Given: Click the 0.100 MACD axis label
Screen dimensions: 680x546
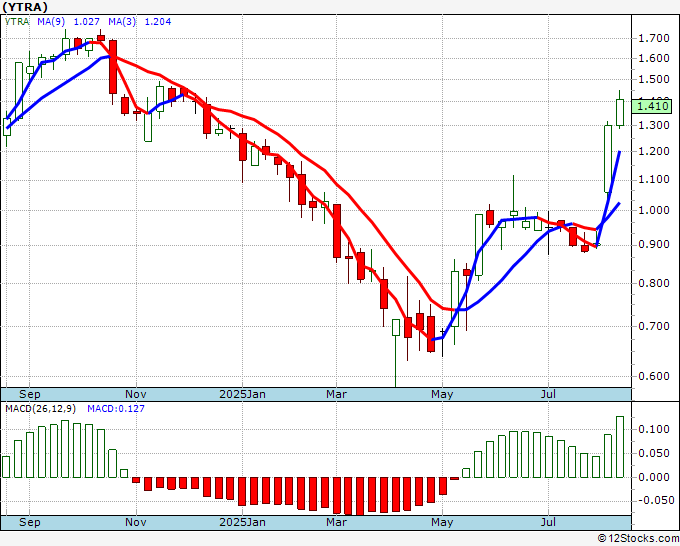Looking at the screenshot, I should click(654, 429).
